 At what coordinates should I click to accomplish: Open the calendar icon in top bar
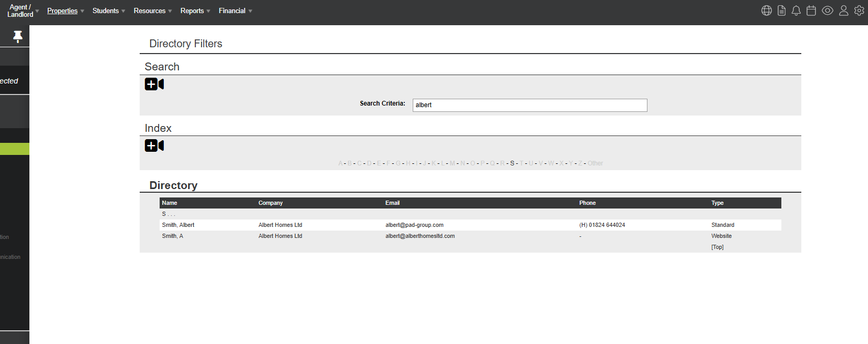tap(811, 11)
